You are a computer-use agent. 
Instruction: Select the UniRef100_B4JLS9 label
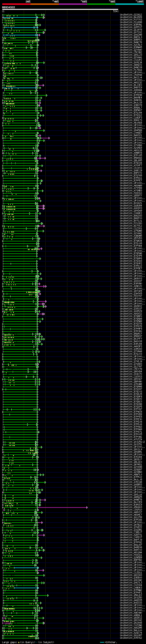[131, 103]
